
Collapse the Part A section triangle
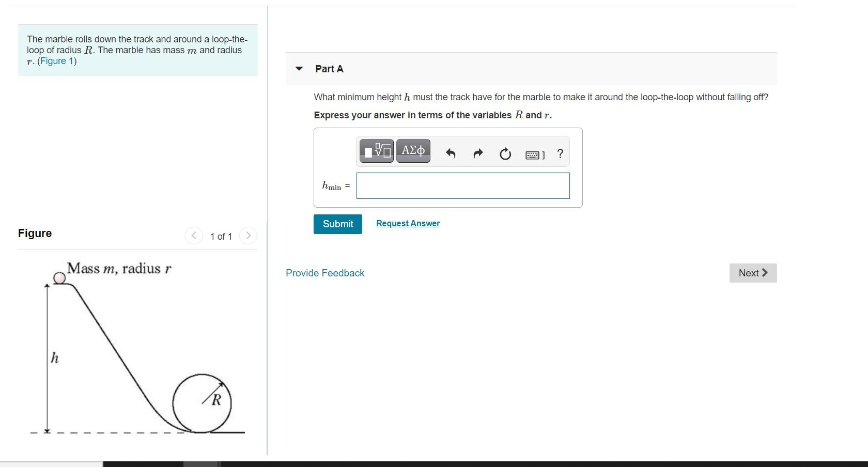299,69
